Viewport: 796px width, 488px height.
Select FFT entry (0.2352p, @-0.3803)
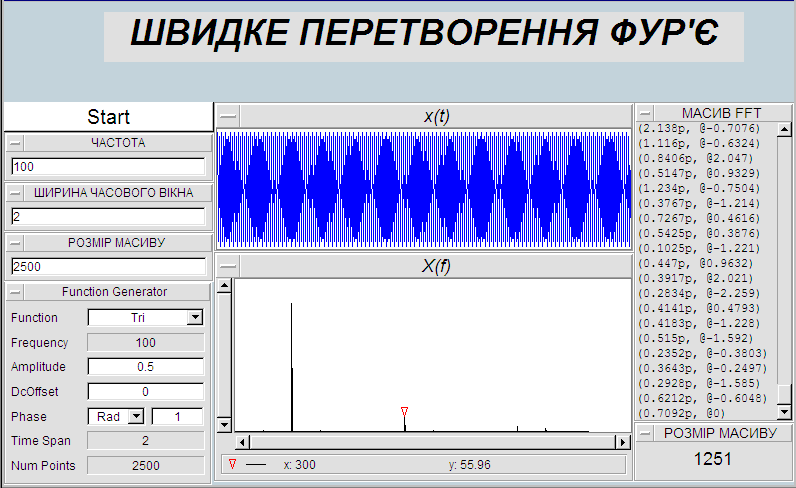703,353
